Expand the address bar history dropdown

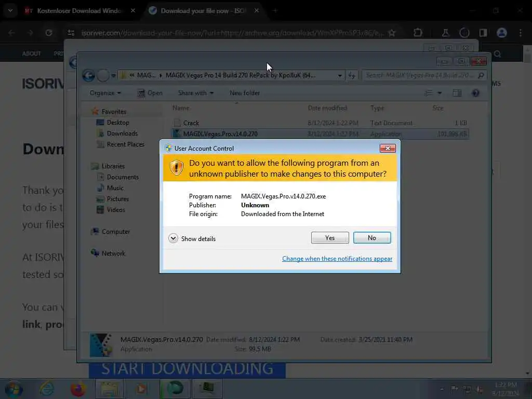click(x=340, y=75)
